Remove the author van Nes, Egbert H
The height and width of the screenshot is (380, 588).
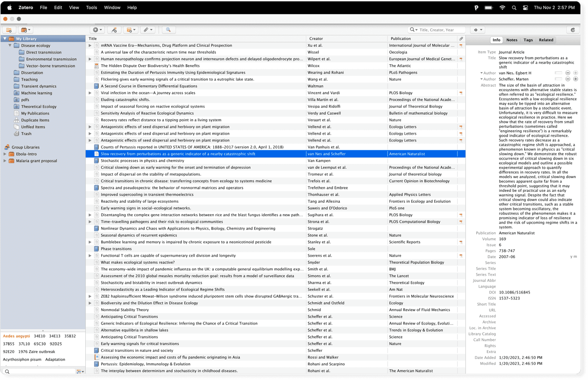tap(569, 72)
